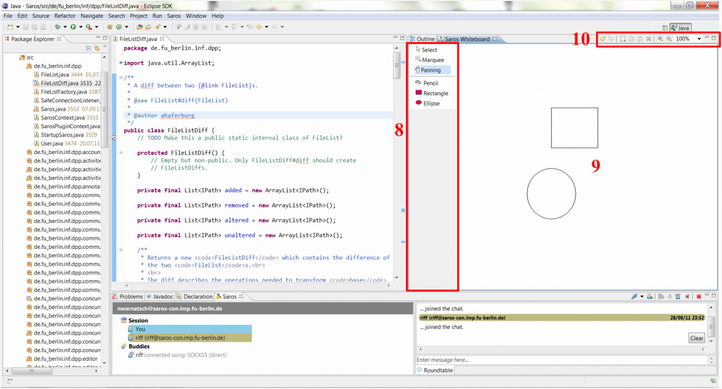Click Select All icon in whiteboard toolbar
This screenshot has height=389, width=722.
(x=623, y=39)
